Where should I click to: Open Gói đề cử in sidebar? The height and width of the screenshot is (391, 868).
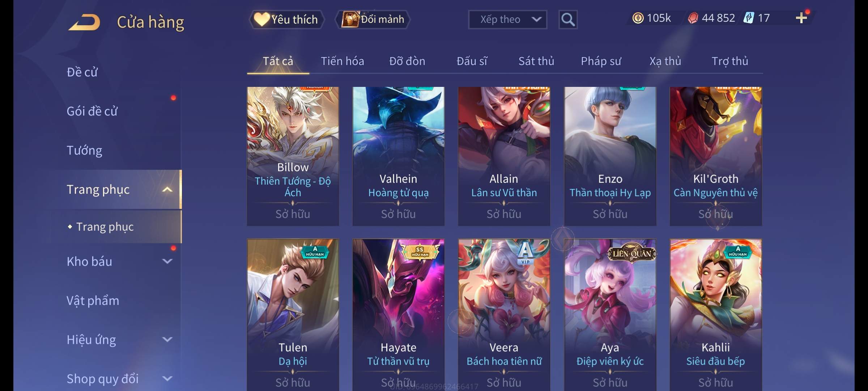pos(92,111)
